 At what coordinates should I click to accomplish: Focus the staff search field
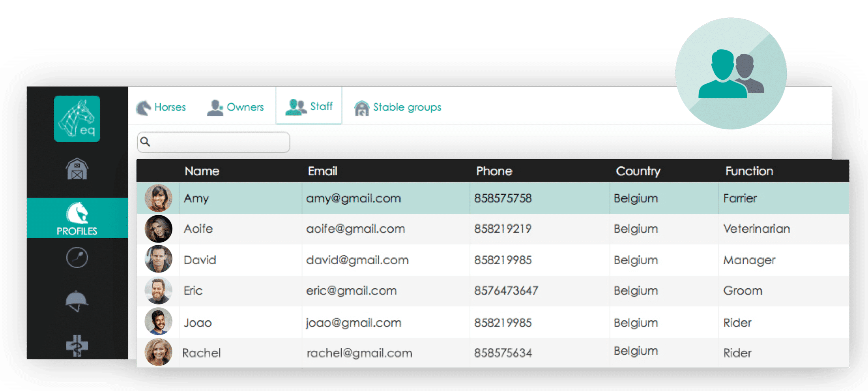coord(213,142)
